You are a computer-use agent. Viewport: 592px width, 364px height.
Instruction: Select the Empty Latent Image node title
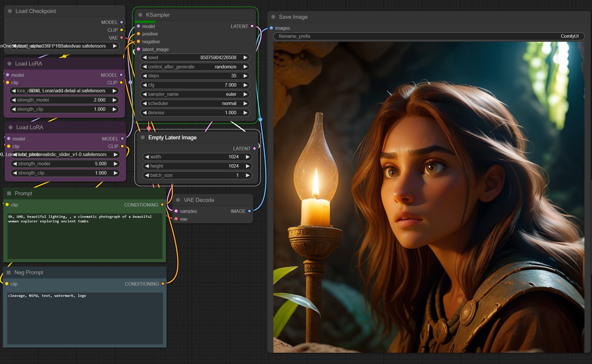tap(172, 138)
